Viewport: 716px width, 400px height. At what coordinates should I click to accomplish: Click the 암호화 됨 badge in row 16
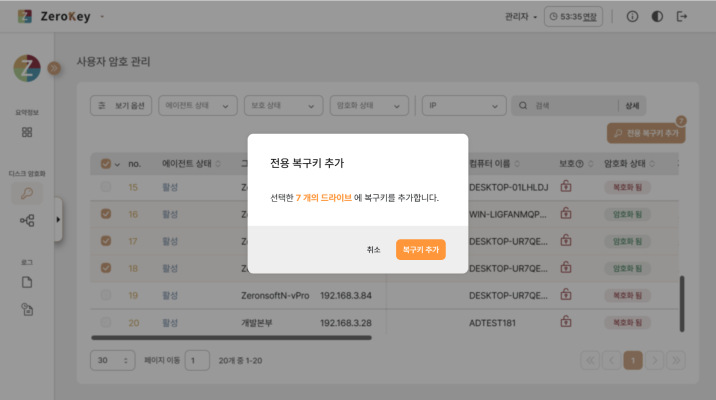tap(627, 214)
